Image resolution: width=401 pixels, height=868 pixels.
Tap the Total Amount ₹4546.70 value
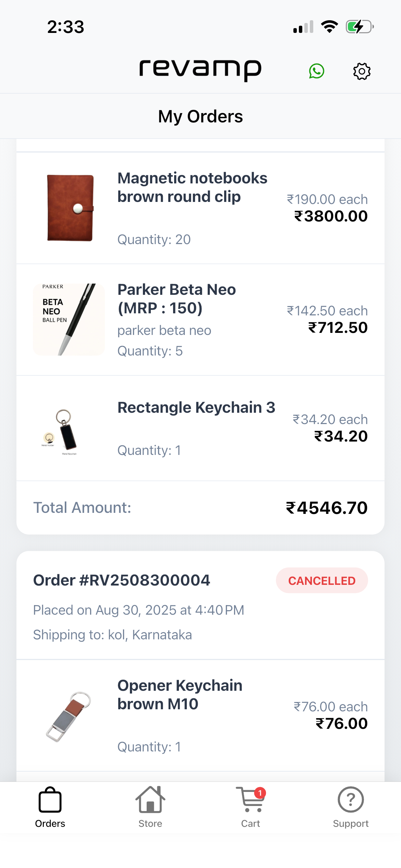point(326,508)
